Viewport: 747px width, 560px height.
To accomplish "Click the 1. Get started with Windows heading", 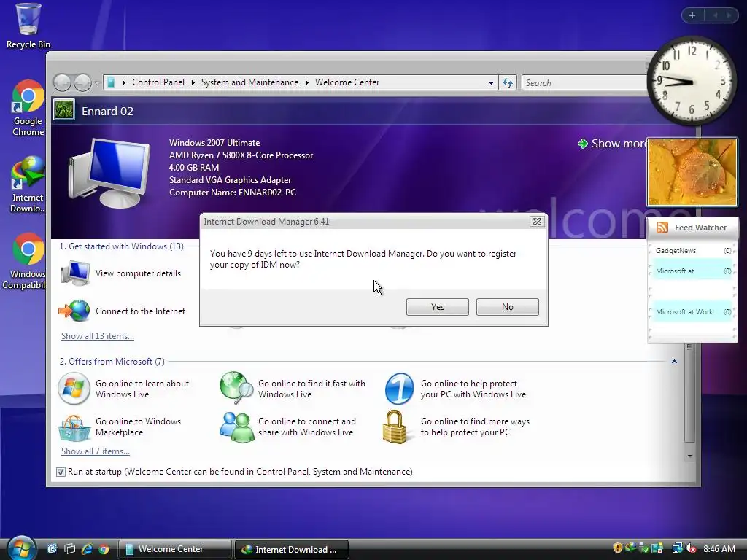I will coord(122,246).
